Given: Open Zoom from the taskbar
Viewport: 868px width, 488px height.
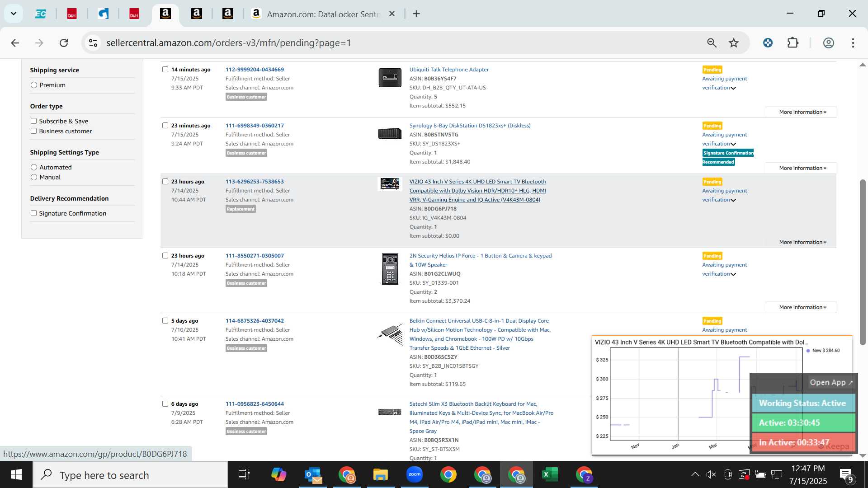Looking at the screenshot, I should (x=414, y=475).
